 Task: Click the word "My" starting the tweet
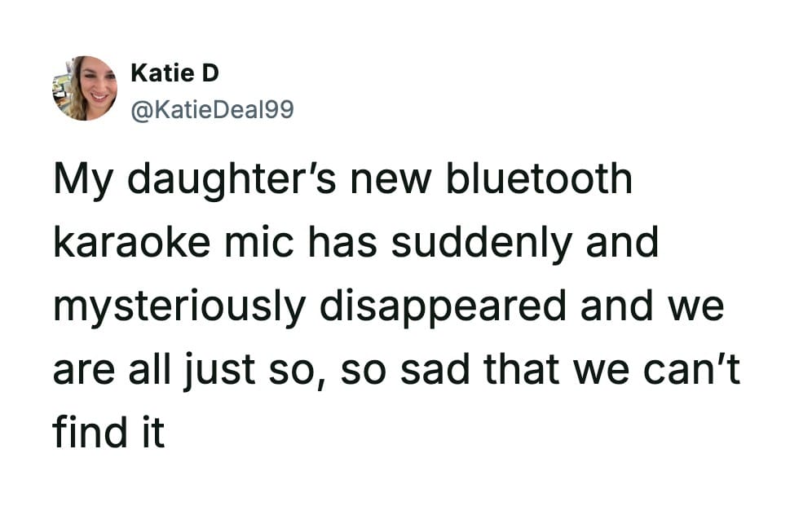82,180
